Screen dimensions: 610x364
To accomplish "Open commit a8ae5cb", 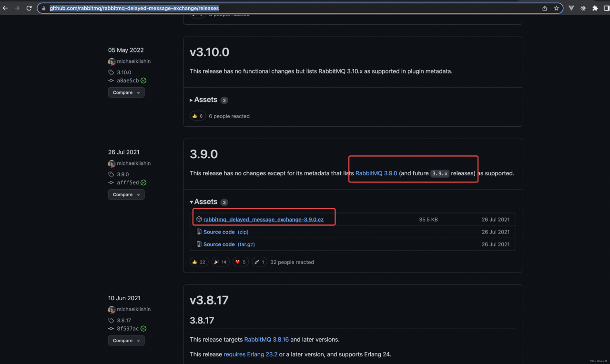I will [128, 81].
